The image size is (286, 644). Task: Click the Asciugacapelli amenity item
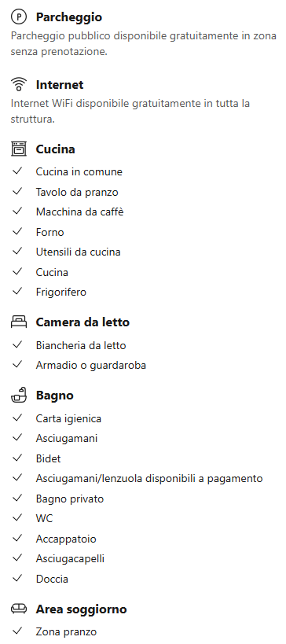pos(70,558)
